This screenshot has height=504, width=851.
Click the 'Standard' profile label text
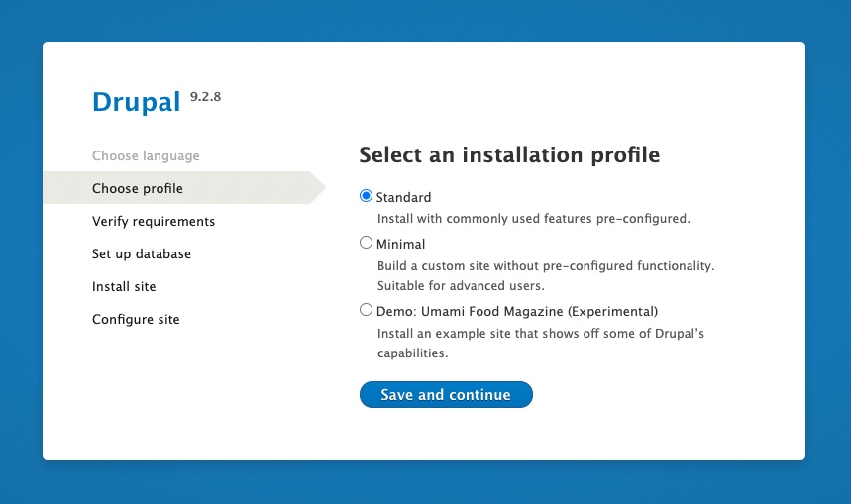(403, 198)
